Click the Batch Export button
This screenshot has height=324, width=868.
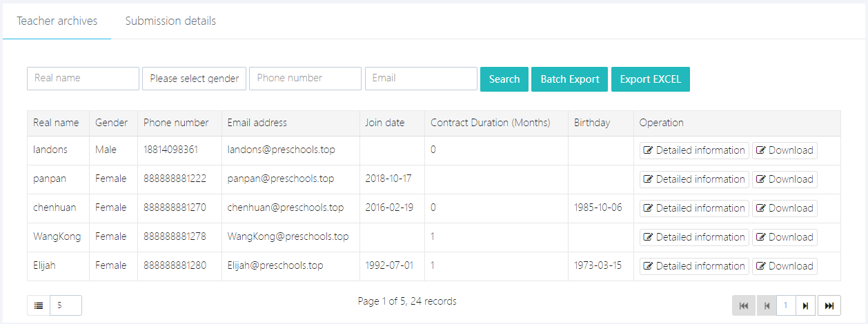pos(569,79)
